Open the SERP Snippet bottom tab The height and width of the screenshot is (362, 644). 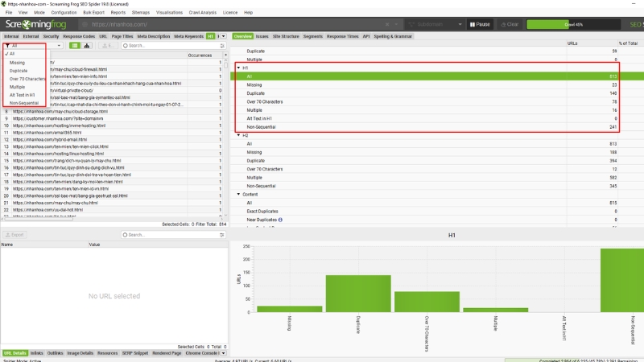coord(134,353)
